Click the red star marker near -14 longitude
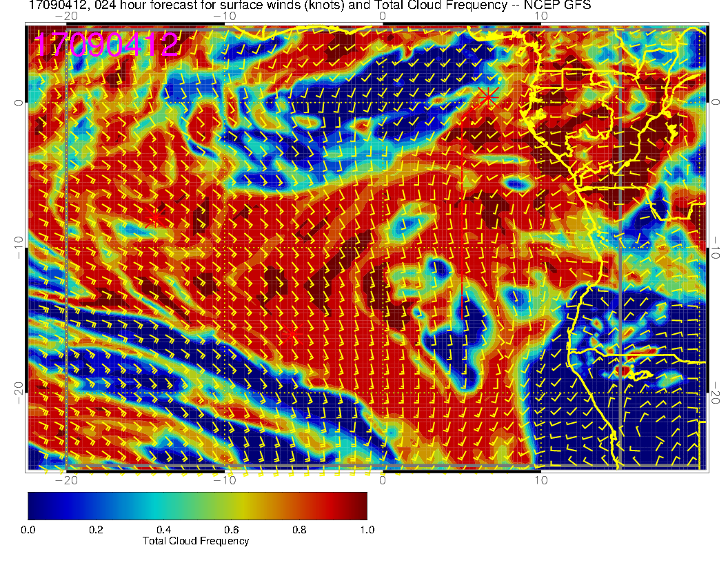This screenshot has height=563, width=728. [155, 217]
